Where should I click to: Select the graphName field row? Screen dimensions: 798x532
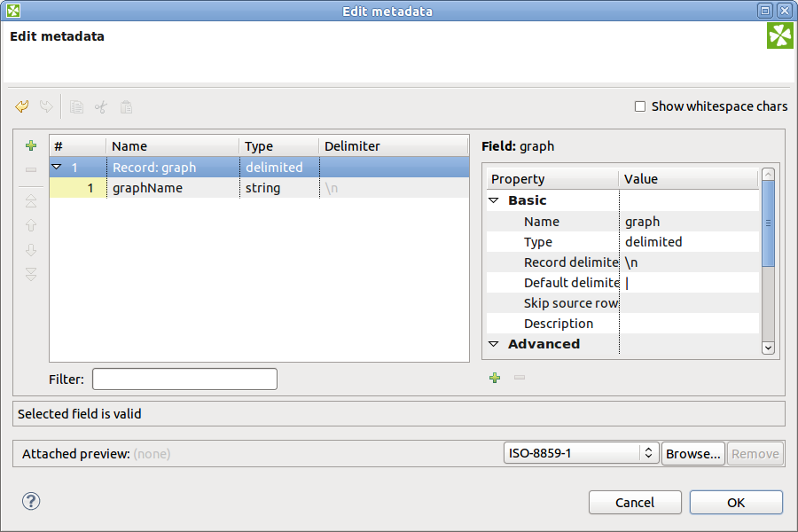259,188
